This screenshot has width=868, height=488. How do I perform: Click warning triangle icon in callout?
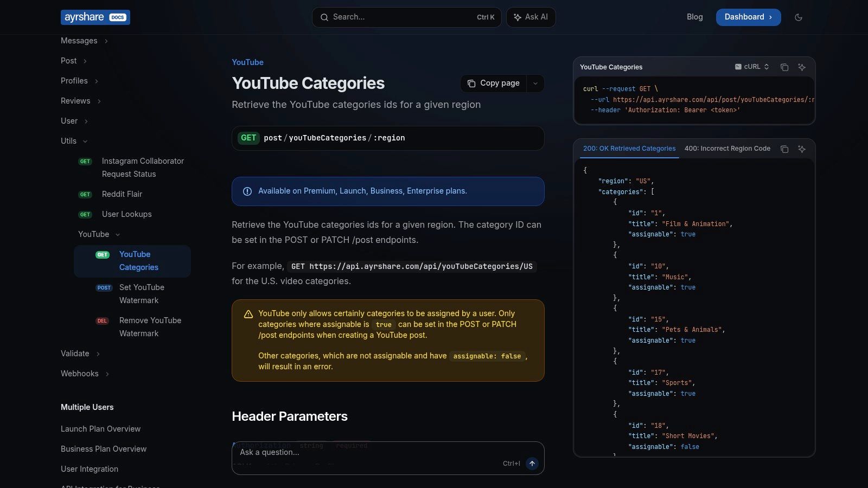click(248, 314)
